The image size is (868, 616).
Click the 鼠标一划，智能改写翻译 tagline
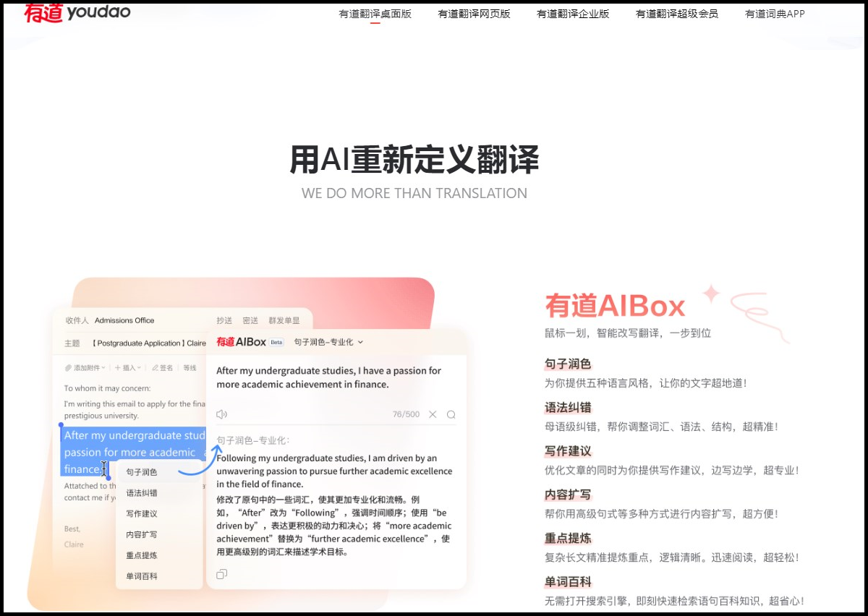628,333
